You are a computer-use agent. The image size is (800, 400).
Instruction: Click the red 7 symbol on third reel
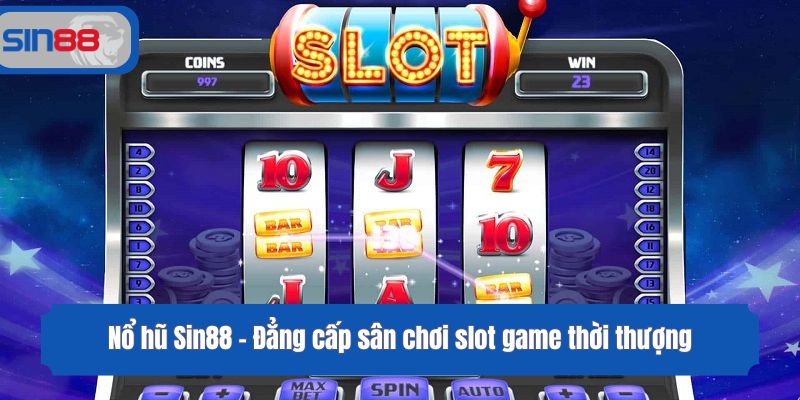coord(505,170)
